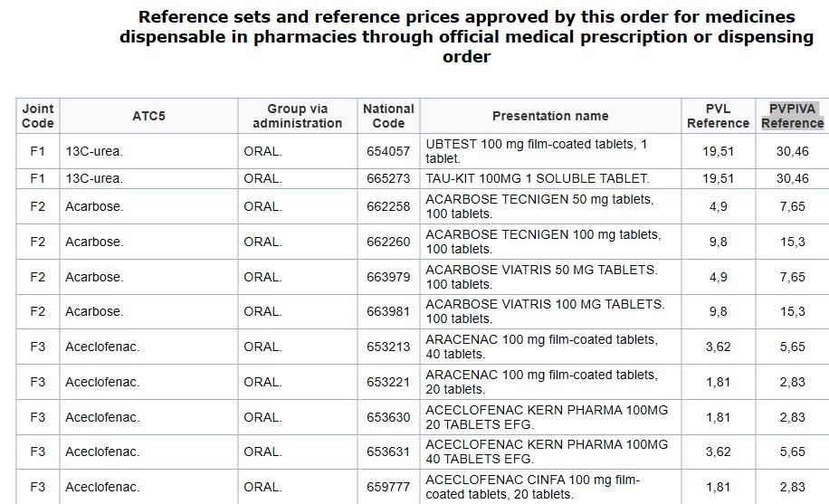Select ACECLOFENAC KERN PHARMA 20 TABLETS entry
Image resolution: width=829 pixels, height=504 pixels.
[547, 417]
